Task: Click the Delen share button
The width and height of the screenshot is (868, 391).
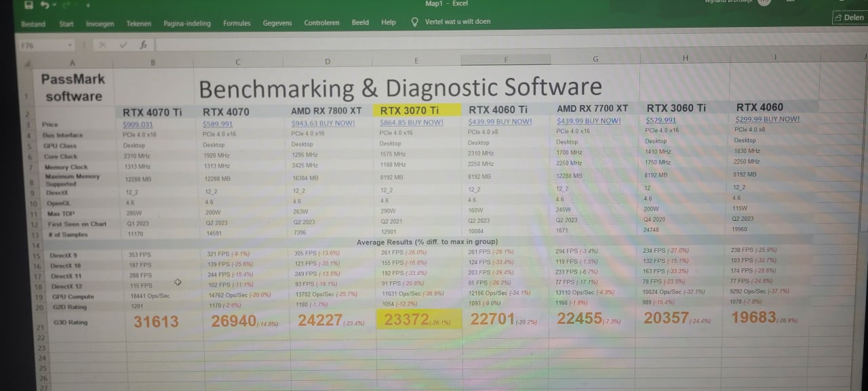Action: point(849,18)
